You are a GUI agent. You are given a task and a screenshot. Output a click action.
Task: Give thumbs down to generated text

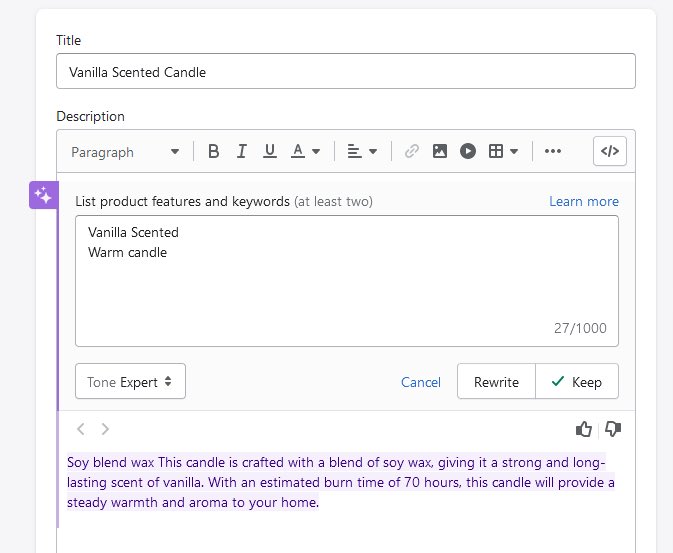pos(612,429)
